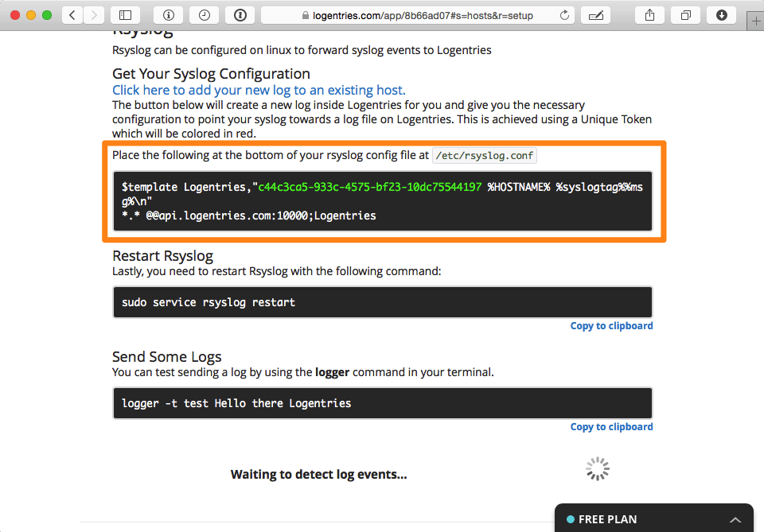Open the 1Password extension icon
This screenshot has height=532, width=764.
point(240,15)
